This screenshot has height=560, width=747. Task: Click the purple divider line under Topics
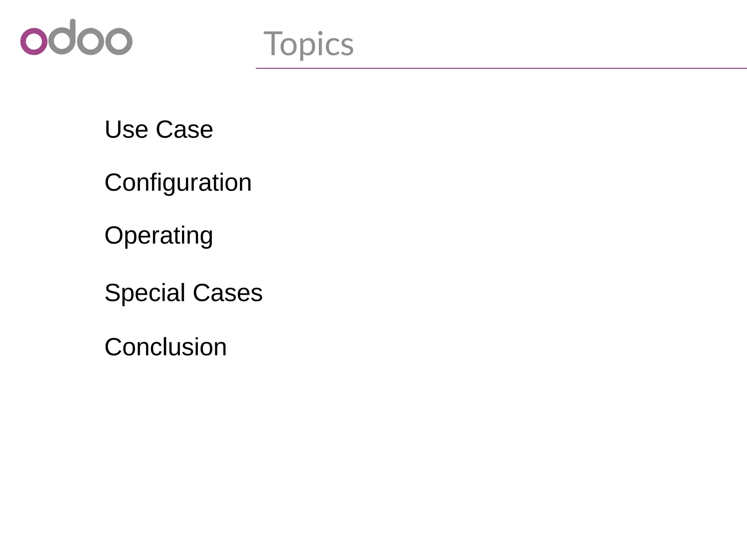[x=501, y=68]
